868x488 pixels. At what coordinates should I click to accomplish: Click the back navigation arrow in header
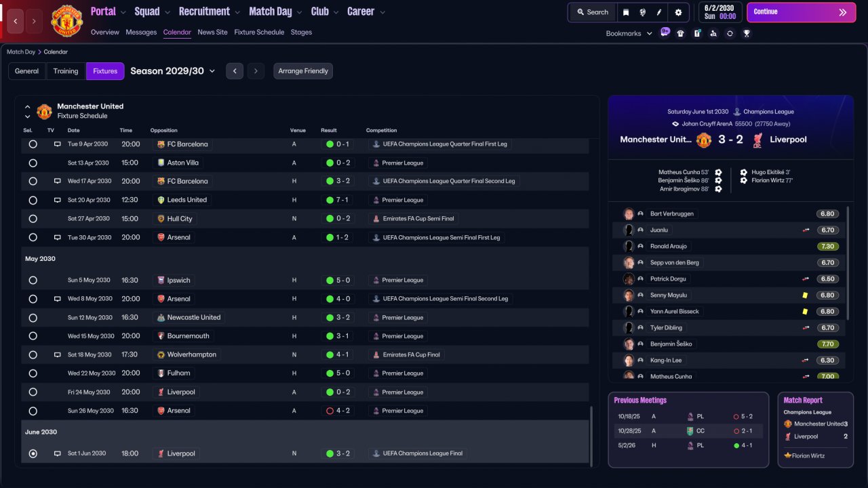click(x=16, y=22)
